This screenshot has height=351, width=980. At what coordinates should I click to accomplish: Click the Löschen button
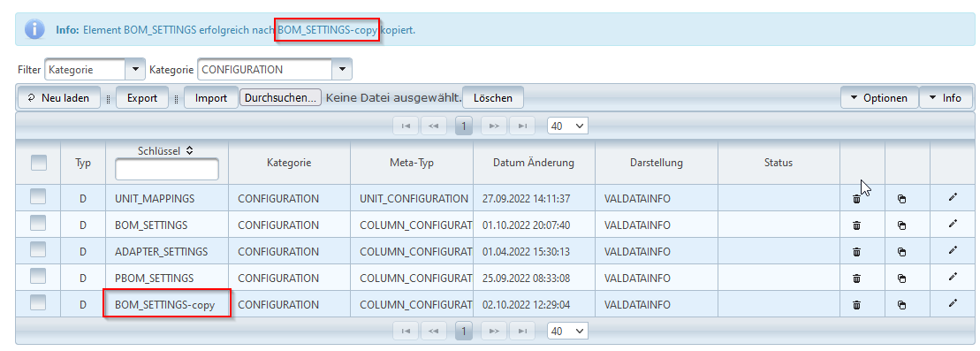tap(492, 97)
